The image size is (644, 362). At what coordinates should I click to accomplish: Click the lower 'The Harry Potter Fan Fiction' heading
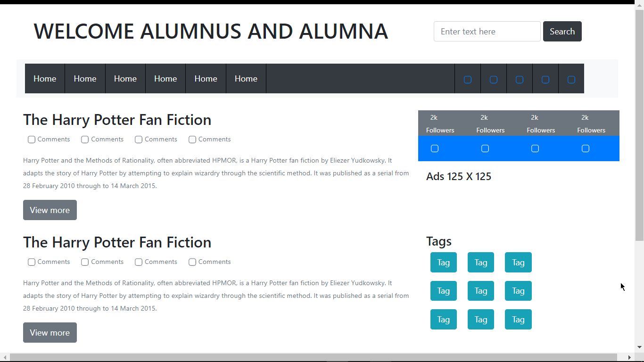pyautogui.click(x=117, y=242)
